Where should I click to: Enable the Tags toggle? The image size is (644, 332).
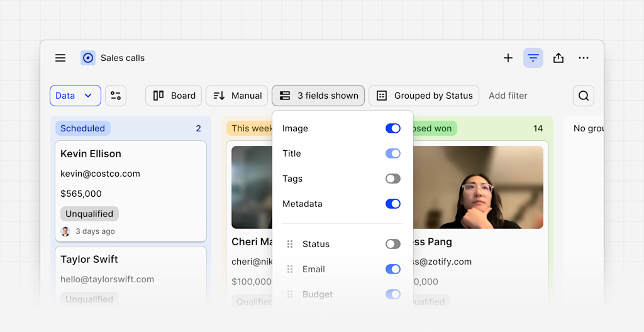[x=393, y=179]
